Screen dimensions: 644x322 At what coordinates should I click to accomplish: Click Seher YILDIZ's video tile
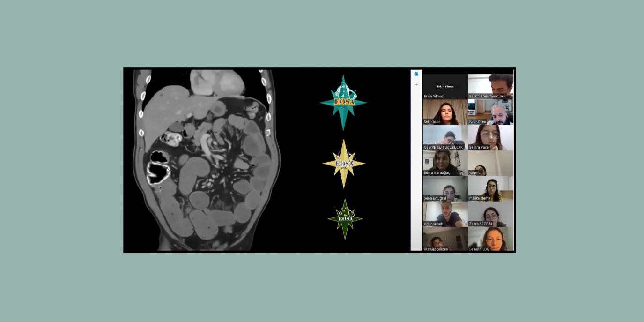pyautogui.click(x=490, y=239)
